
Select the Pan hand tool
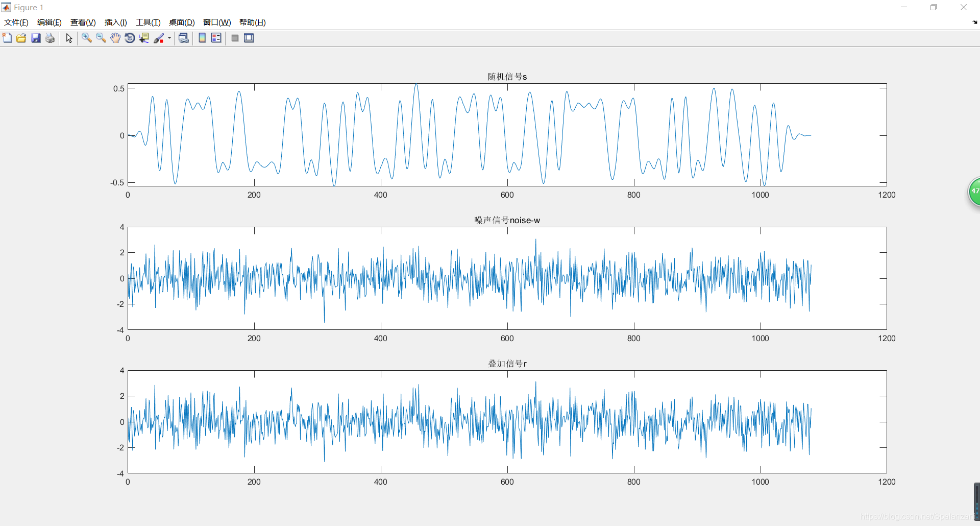pos(115,38)
